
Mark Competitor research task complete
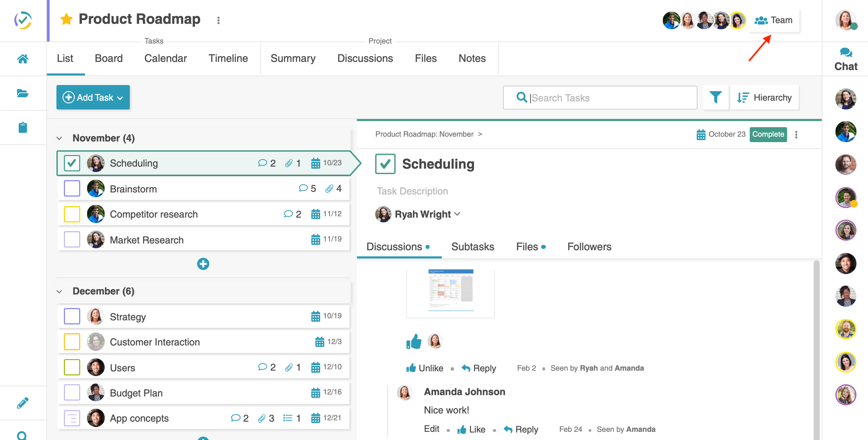72,214
